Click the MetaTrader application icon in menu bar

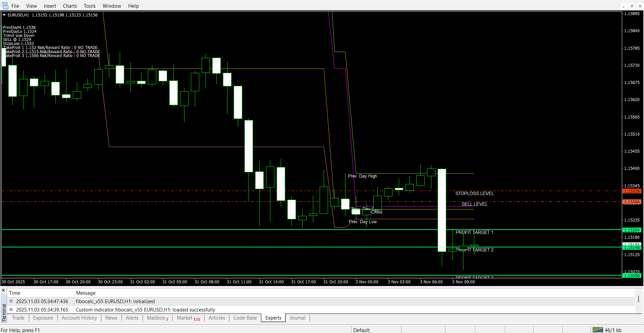coord(5,6)
